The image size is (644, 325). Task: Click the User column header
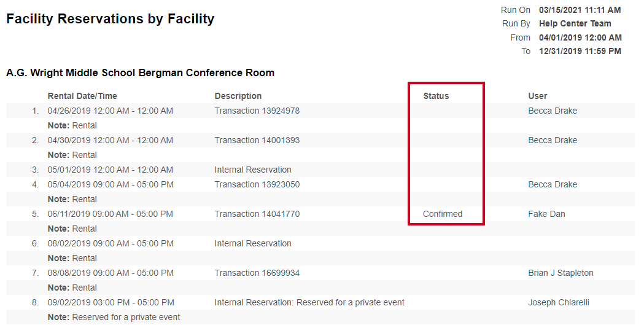(x=538, y=96)
